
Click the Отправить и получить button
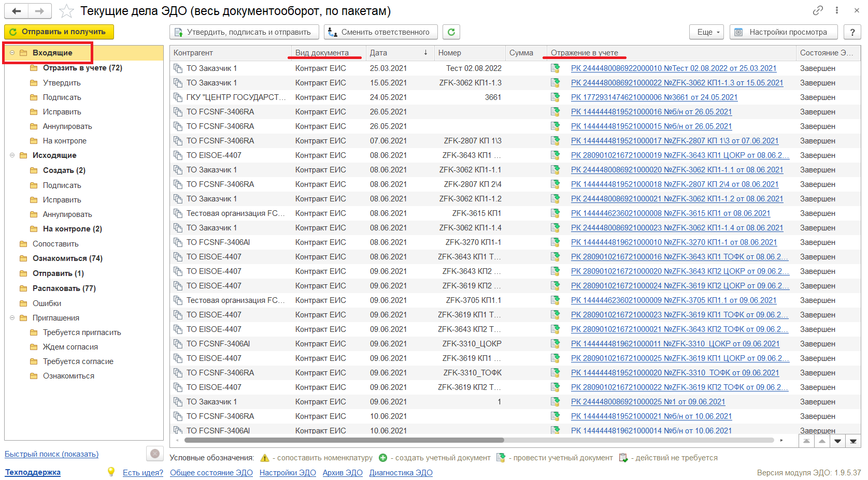(59, 32)
